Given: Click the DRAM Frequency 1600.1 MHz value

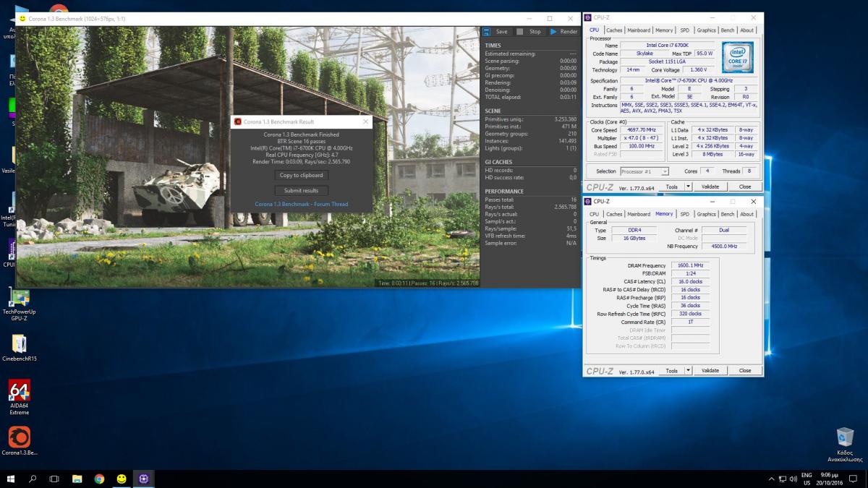Looking at the screenshot, I should click(690, 265).
